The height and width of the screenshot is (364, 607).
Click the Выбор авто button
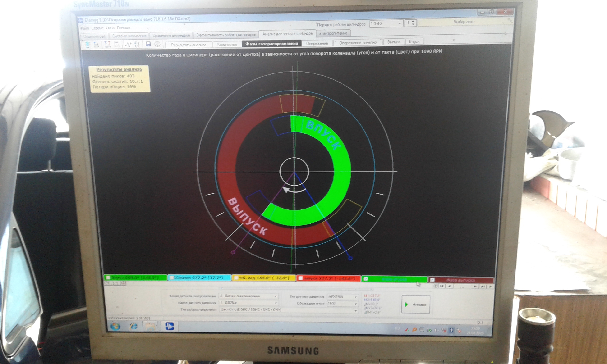[464, 22]
